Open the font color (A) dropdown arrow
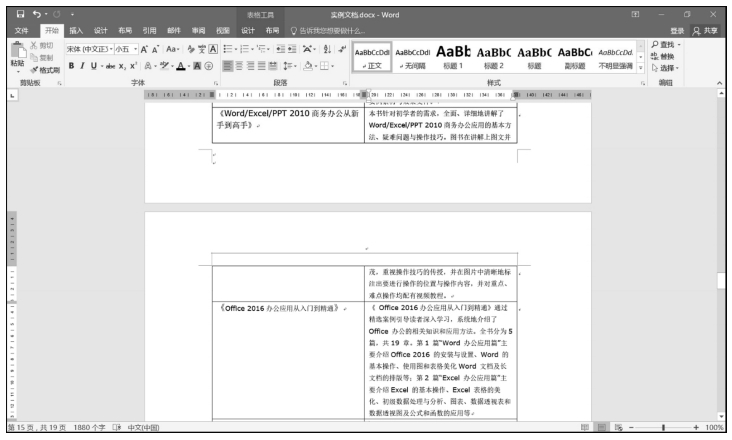 point(189,66)
